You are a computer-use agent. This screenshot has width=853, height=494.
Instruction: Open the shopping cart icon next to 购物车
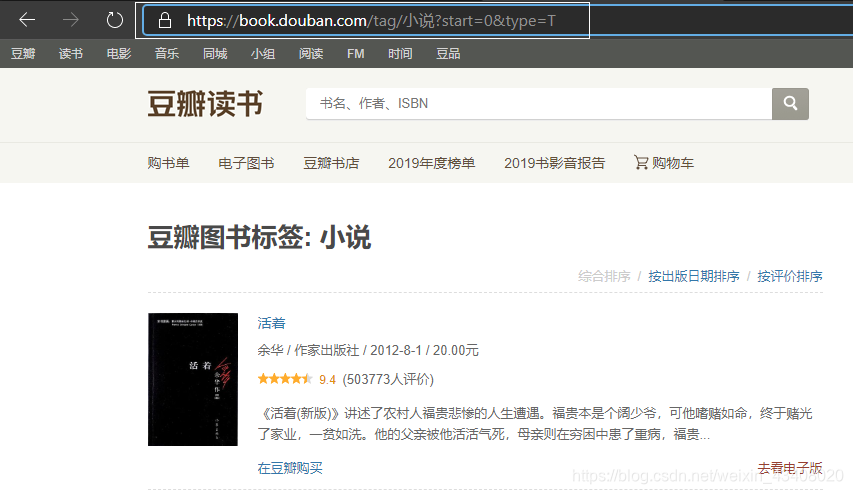[641, 162]
